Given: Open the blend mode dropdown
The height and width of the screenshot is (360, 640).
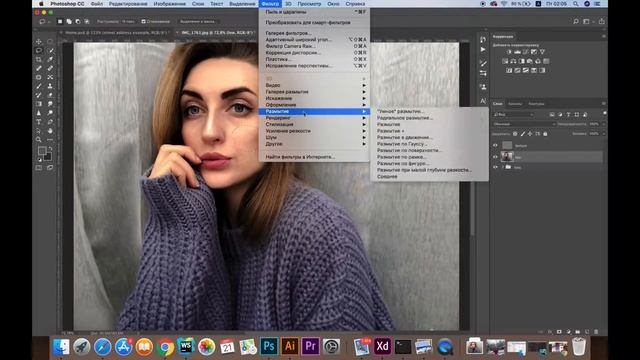Looking at the screenshot, I should [x=524, y=124].
